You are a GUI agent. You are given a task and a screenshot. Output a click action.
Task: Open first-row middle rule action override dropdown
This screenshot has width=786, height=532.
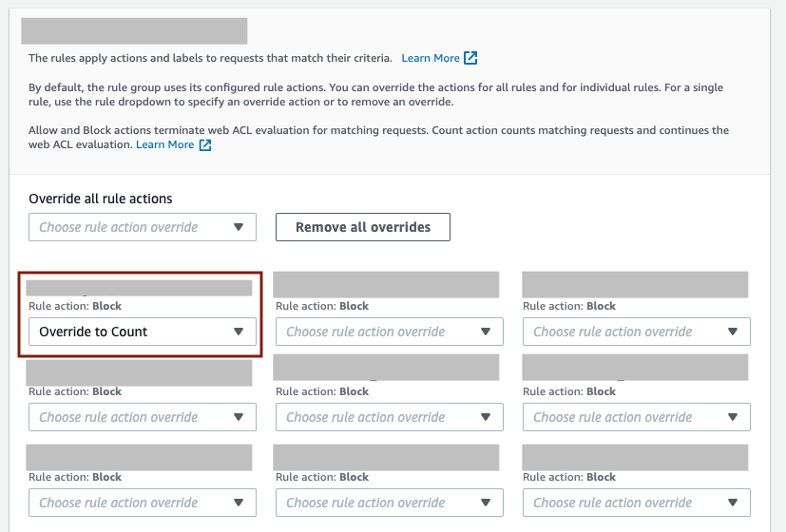389,332
